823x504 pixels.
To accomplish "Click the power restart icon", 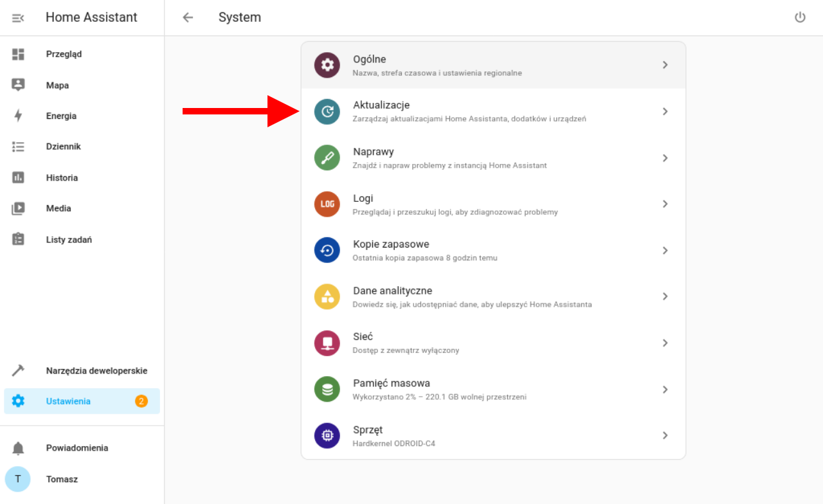I will (x=800, y=17).
